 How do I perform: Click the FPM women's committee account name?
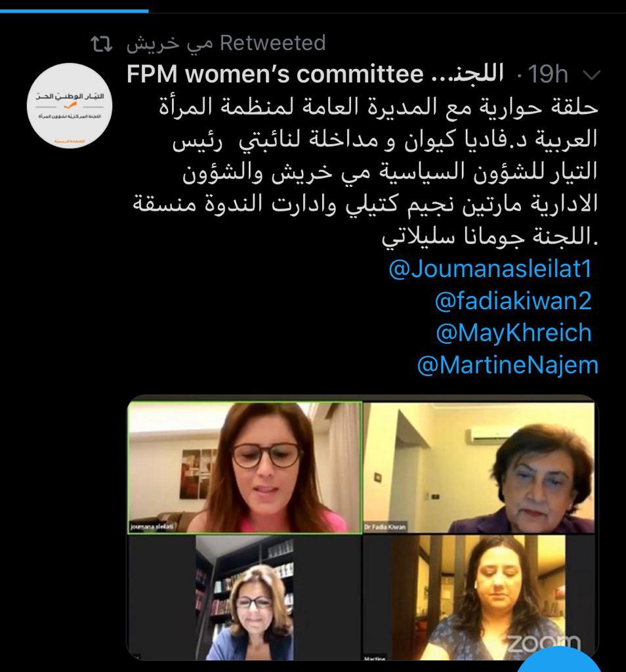point(315,73)
